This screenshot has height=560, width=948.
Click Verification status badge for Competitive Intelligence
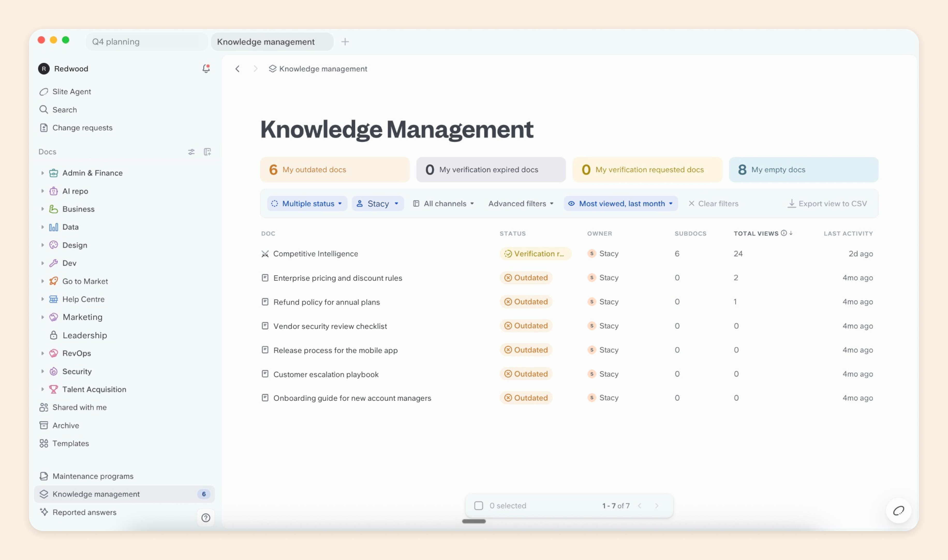[x=535, y=254]
